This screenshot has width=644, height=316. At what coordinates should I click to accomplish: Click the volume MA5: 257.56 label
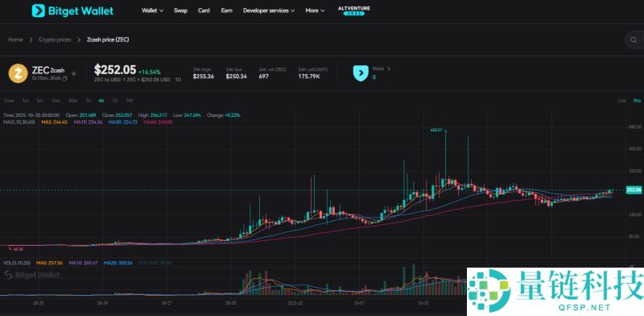[x=49, y=263]
